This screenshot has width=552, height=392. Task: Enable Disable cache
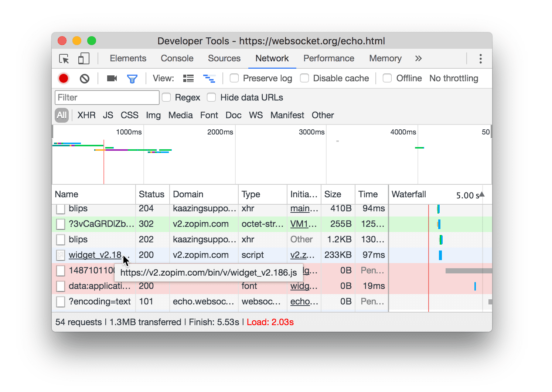click(x=304, y=78)
